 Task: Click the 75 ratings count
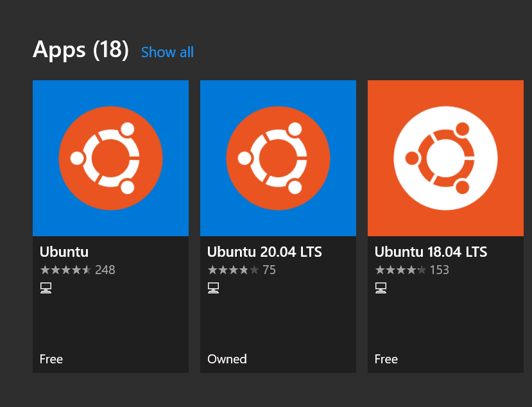point(270,270)
